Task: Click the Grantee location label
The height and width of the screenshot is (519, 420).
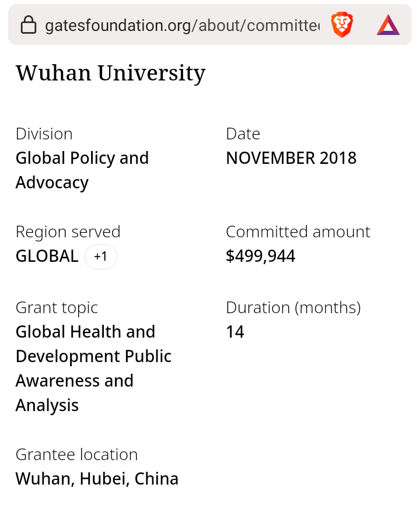Action: click(76, 454)
